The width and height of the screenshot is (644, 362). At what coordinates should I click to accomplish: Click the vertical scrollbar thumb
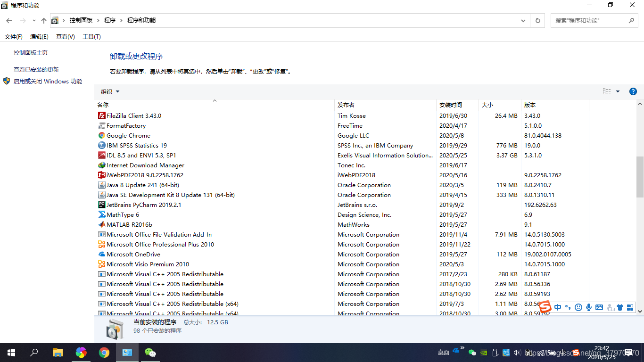tap(640, 177)
